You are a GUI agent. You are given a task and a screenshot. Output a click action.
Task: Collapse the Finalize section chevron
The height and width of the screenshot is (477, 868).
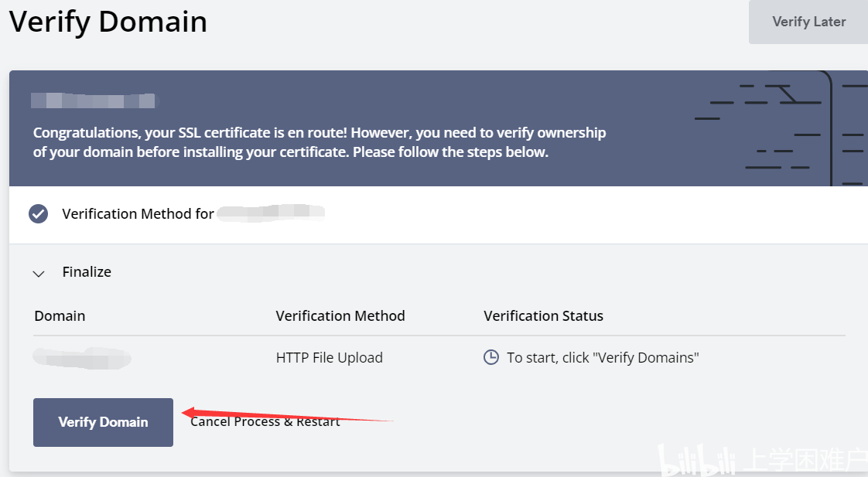[39, 274]
